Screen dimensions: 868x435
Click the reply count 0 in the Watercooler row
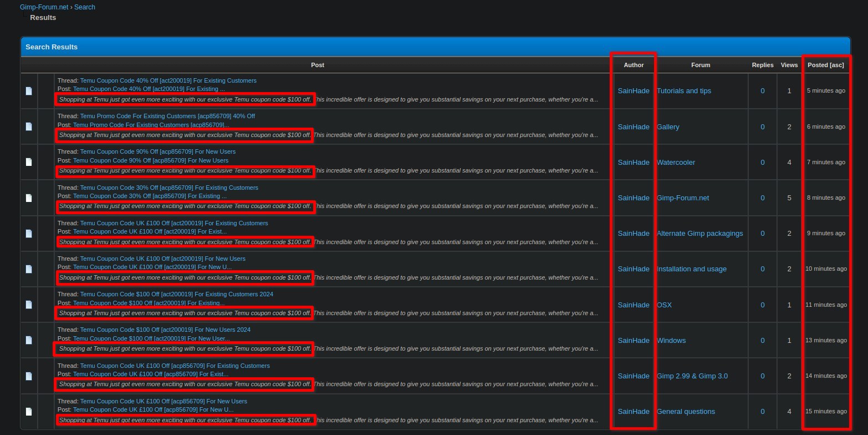coord(763,162)
